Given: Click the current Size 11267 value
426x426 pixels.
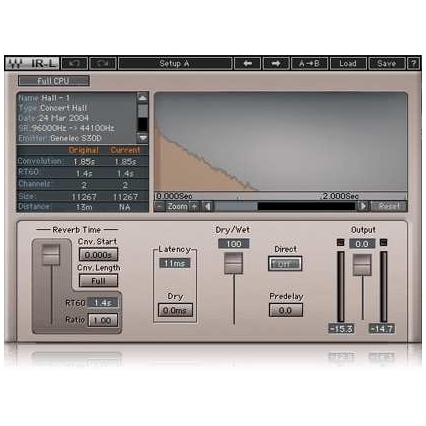Looking at the screenshot, I should click(x=125, y=197).
